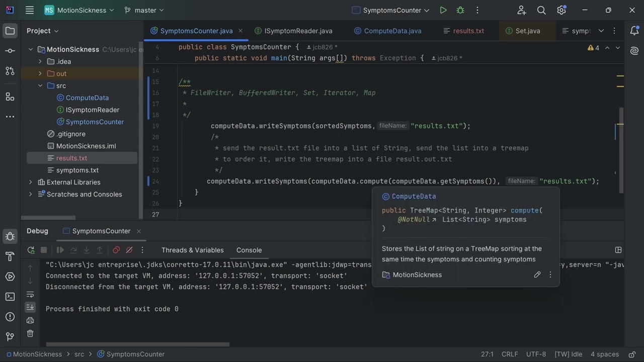Expand Scratches and Consoles node
644x362 pixels.
31,194
